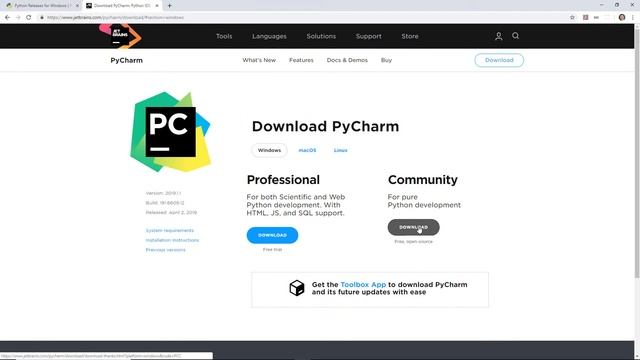Open the Store menu

410,36
